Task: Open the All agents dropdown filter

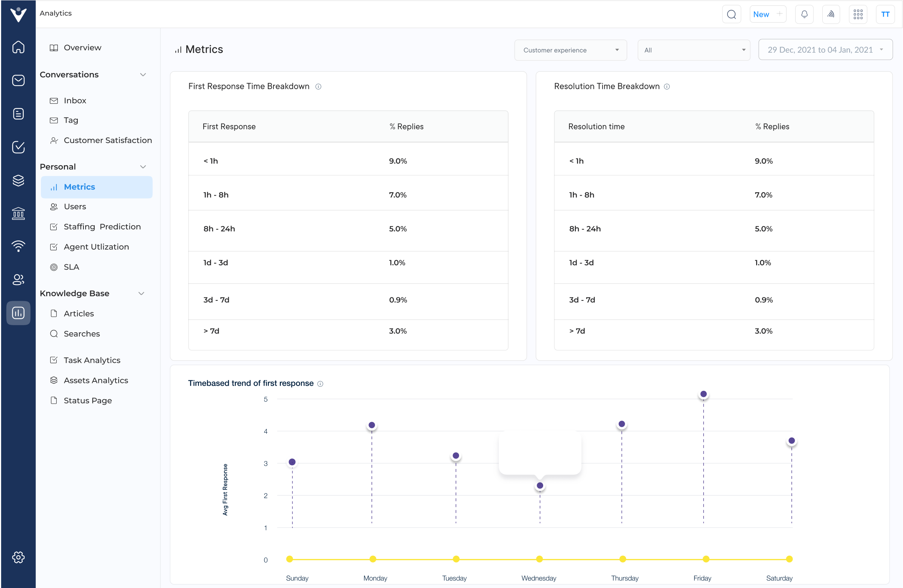Action: 693,49
